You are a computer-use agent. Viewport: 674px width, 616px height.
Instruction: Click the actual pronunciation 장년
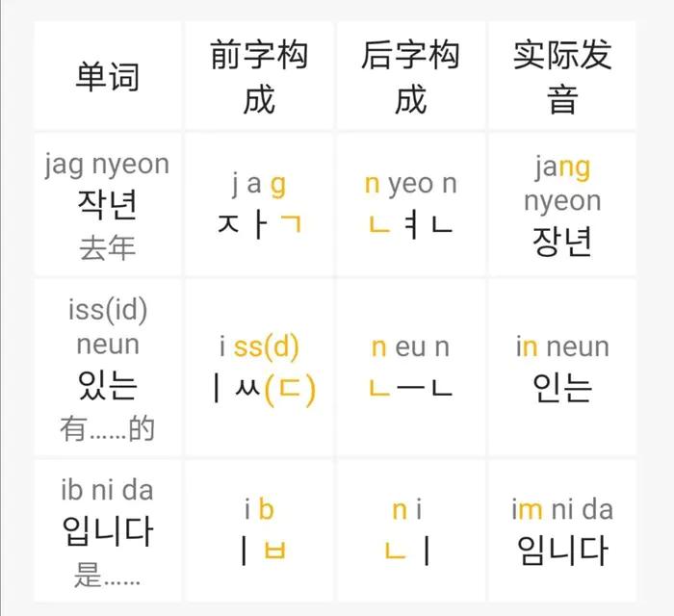(562, 242)
